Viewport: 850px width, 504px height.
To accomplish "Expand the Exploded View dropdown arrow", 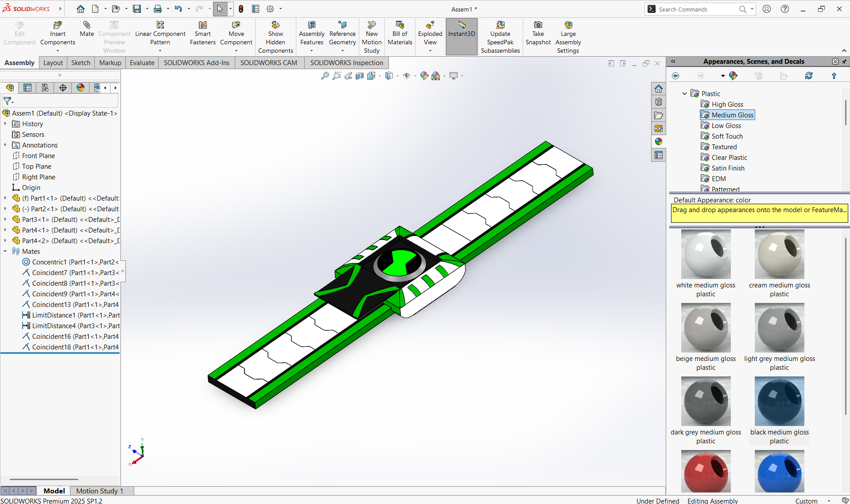I will [x=430, y=51].
